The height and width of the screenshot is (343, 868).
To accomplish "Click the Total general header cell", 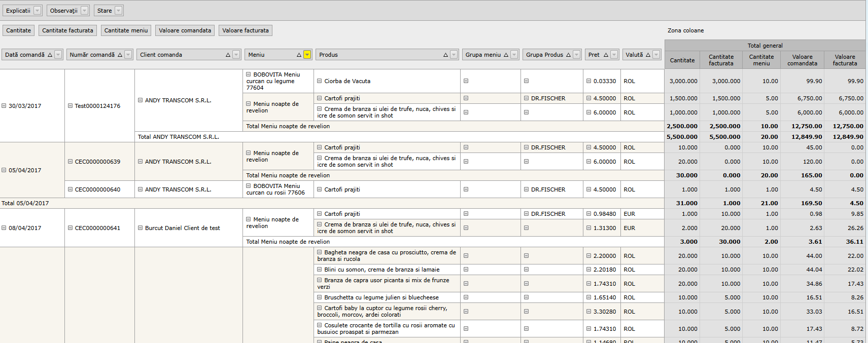I will tap(765, 46).
